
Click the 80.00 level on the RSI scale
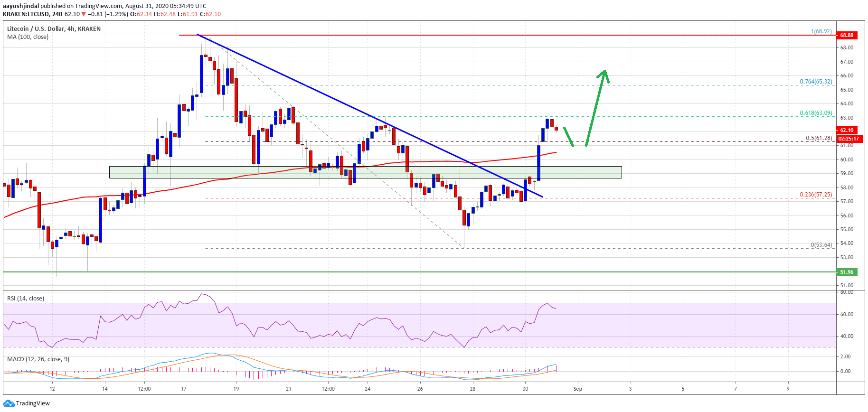click(x=847, y=292)
